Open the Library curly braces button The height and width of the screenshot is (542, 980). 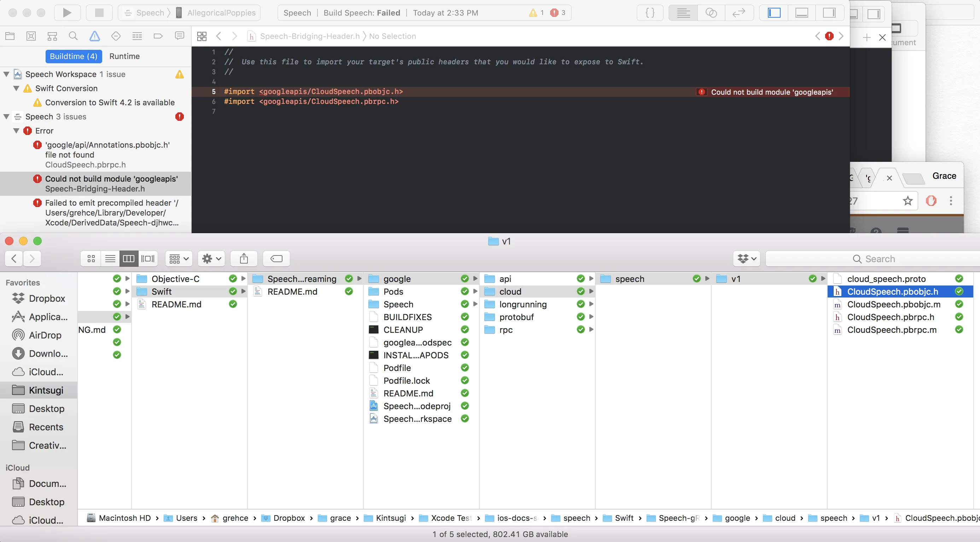[650, 12]
